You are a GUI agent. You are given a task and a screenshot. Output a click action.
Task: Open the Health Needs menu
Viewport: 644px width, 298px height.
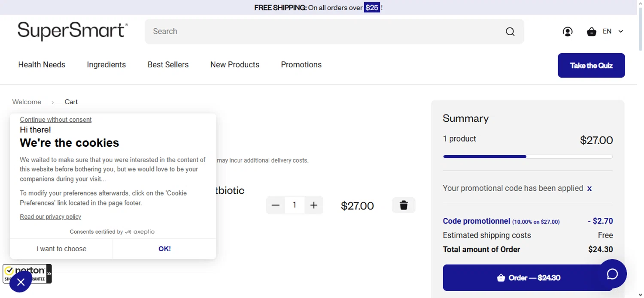click(x=42, y=65)
